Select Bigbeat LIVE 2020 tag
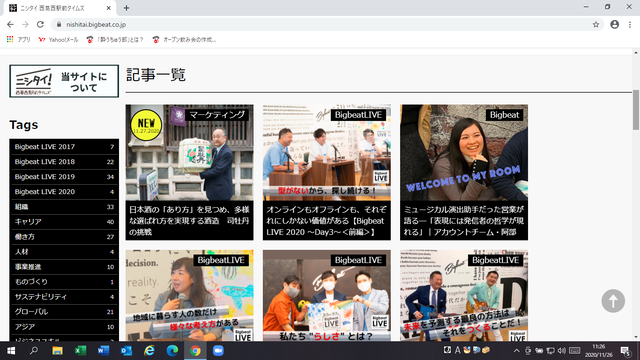640x360 pixels. 64,191
